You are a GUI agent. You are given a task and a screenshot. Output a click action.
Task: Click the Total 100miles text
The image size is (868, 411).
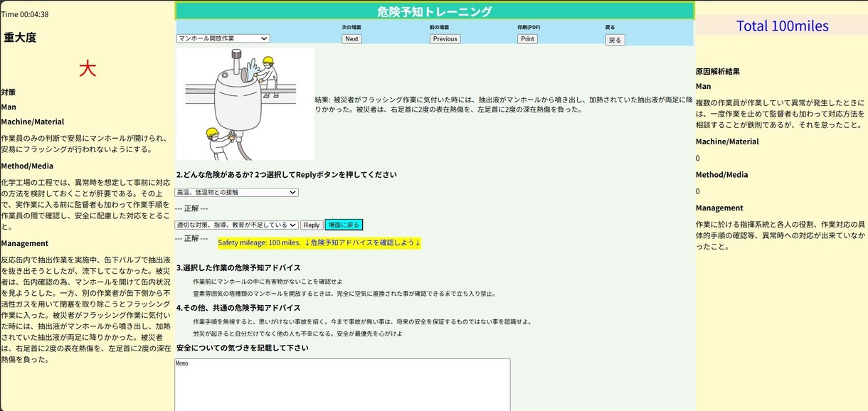(782, 26)
